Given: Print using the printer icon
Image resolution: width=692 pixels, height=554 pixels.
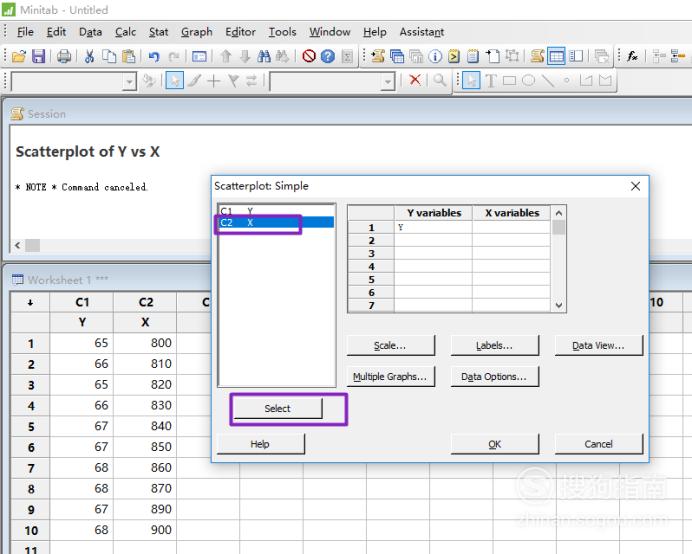Looking at the screenshot, I should tap(64, 57).
